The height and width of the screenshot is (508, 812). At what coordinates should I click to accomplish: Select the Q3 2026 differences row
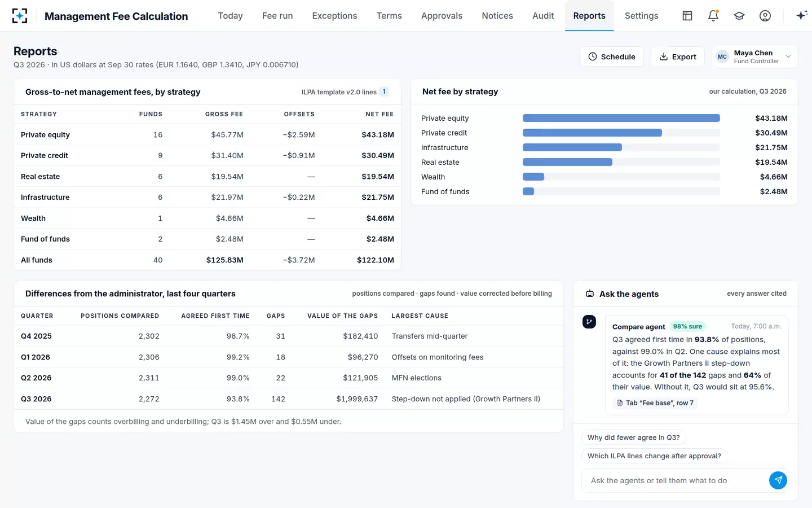click(289, 398)
